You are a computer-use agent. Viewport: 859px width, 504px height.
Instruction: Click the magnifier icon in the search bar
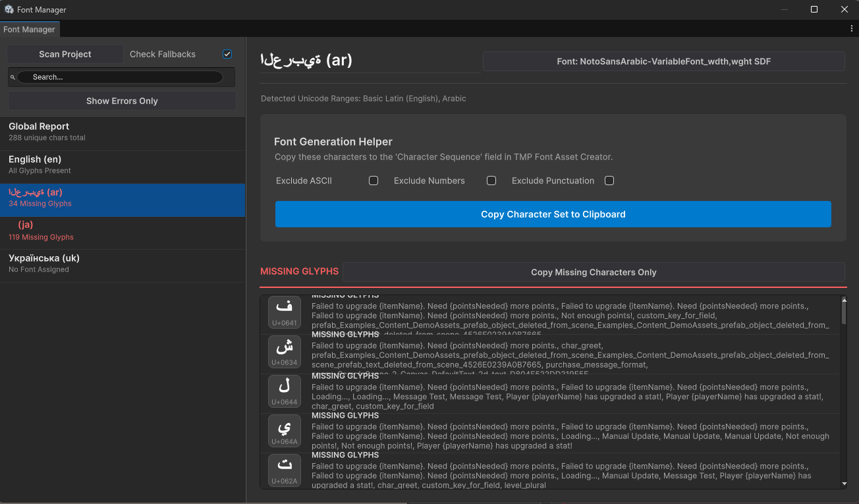pyautogui.click(x=13, y=77)
